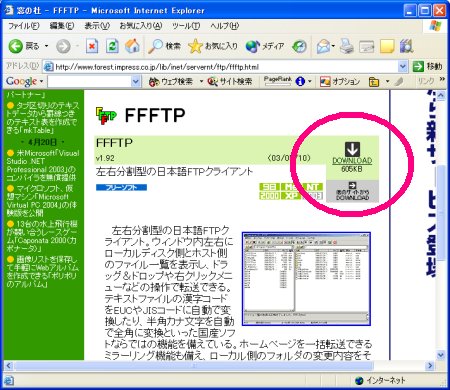Click the Google toolbar logo
Image resolution: width=450 pixels, height=390 pixels.
coord(21,81)
